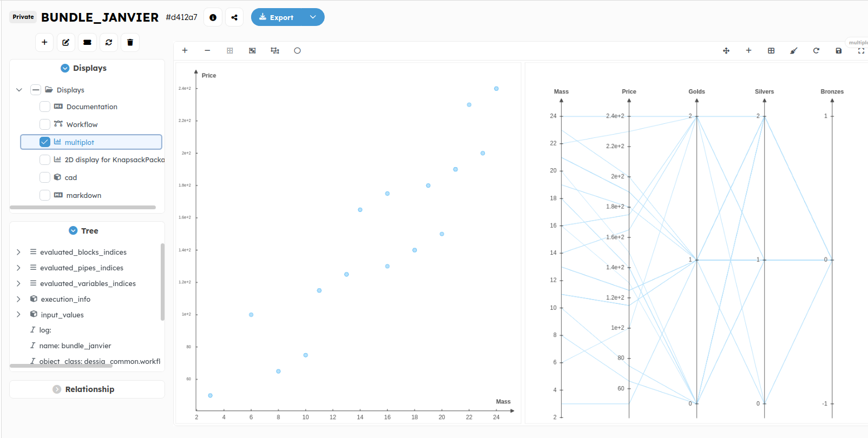Expand the input_values node

(18, 315)
